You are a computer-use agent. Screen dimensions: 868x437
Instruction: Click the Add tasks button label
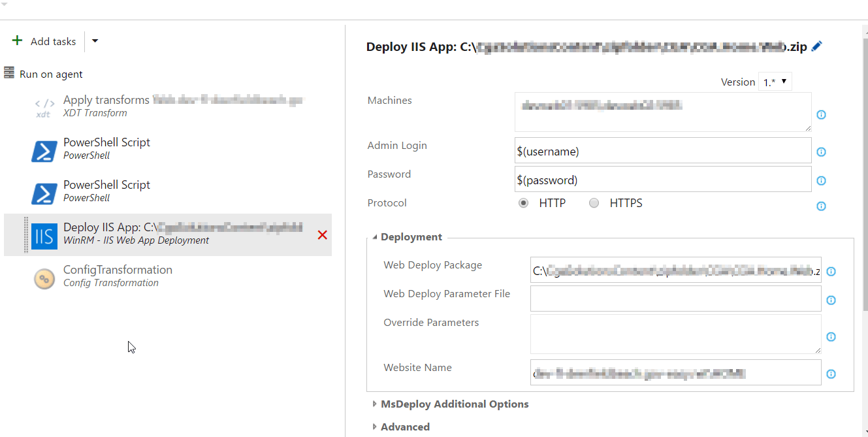point(53,41)
